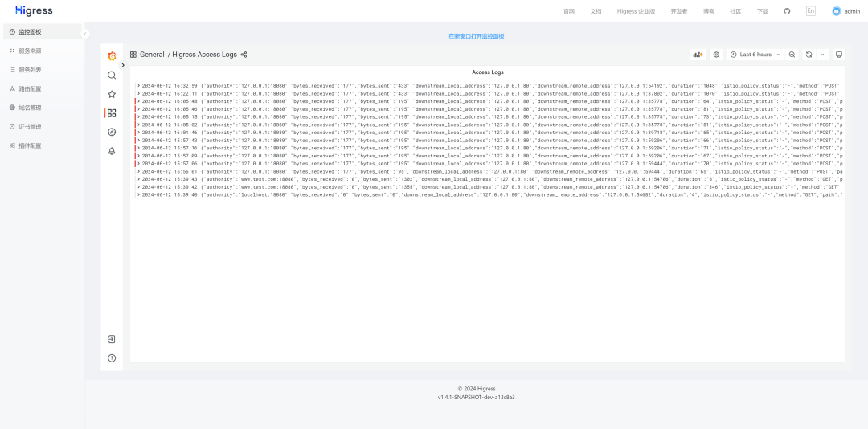Screen dimensions: 868x429
Task: Open the Higress 企业版 link
Action: [x=636, y=11]
